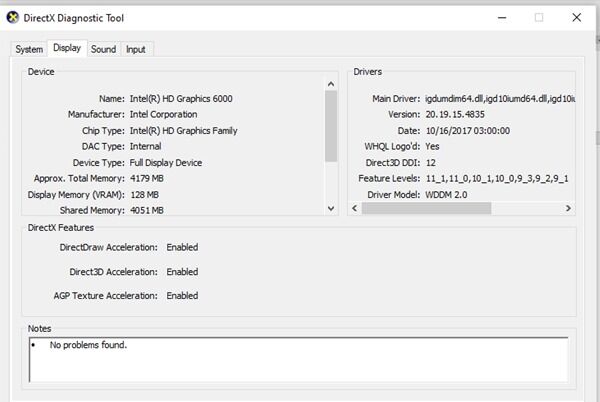Click the 'Feature Levels:' label
The width and height of the screenshot is (600, 402).
[x=389, y=179]
